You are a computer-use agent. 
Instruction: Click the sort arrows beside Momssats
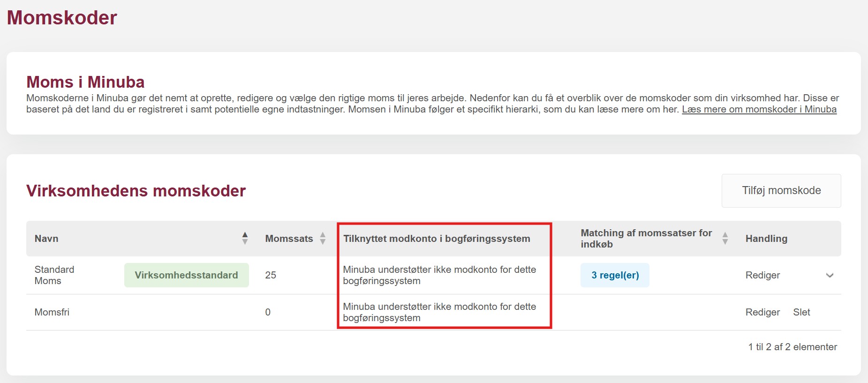pos(323,238)
